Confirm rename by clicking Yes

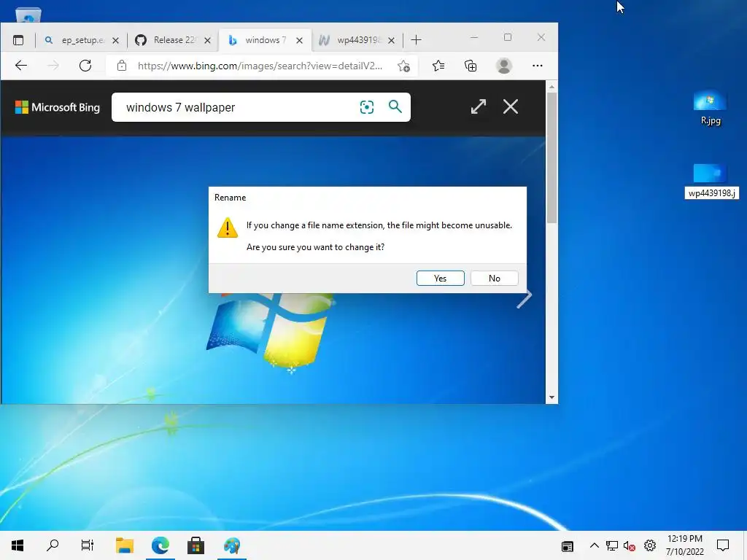440,278
